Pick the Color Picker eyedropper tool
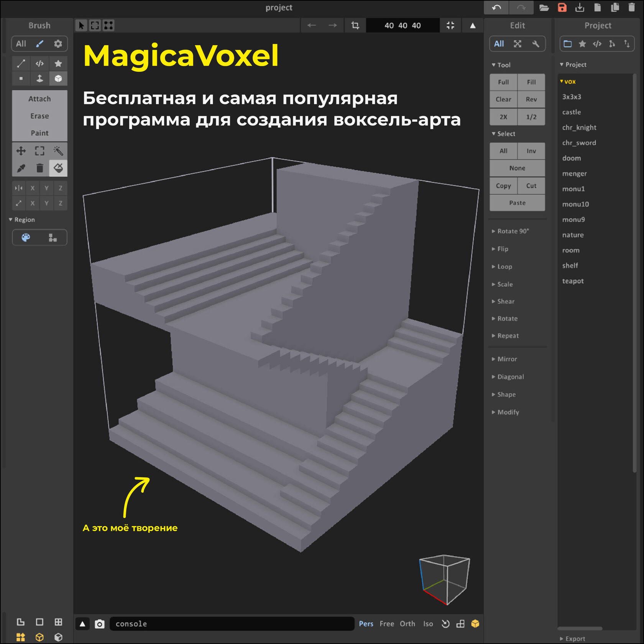Viewport: 644px width, 644px height. pos(21,168)
